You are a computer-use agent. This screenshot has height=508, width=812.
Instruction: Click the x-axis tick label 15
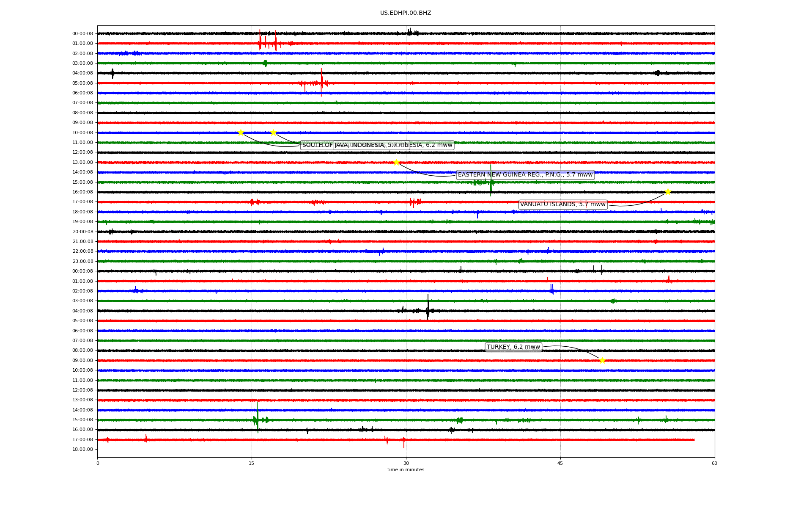pyautogui.click(x=252, y=463)
